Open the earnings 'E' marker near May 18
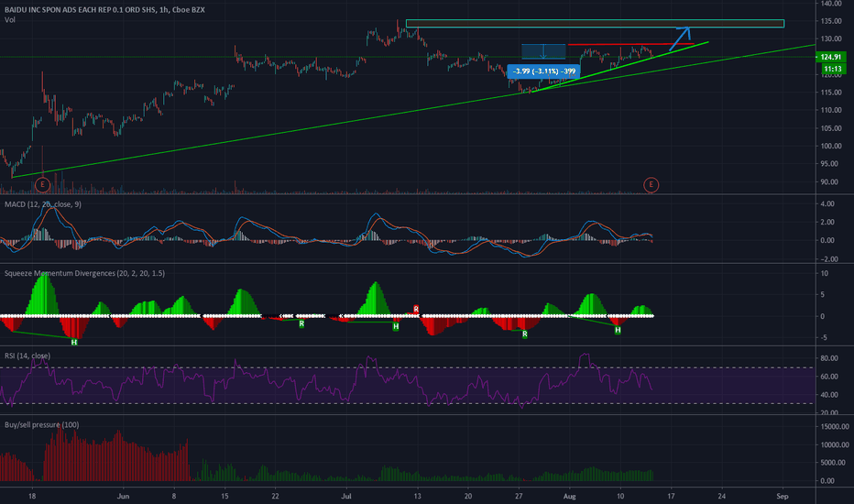Image resolution: width=854 pixels, height=504 pixels. point(42,185)
